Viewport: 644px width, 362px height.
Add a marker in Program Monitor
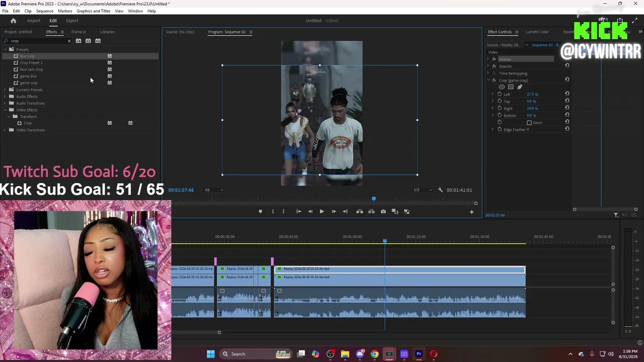(260, 212)
